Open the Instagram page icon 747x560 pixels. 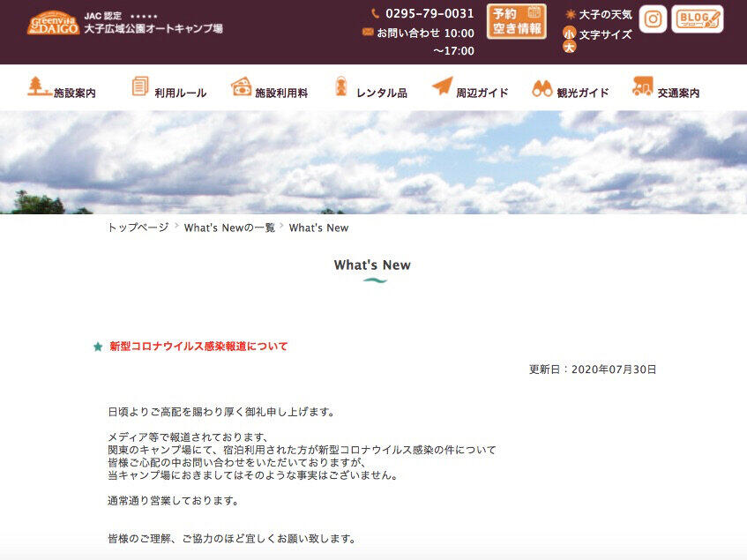(653, 19)
